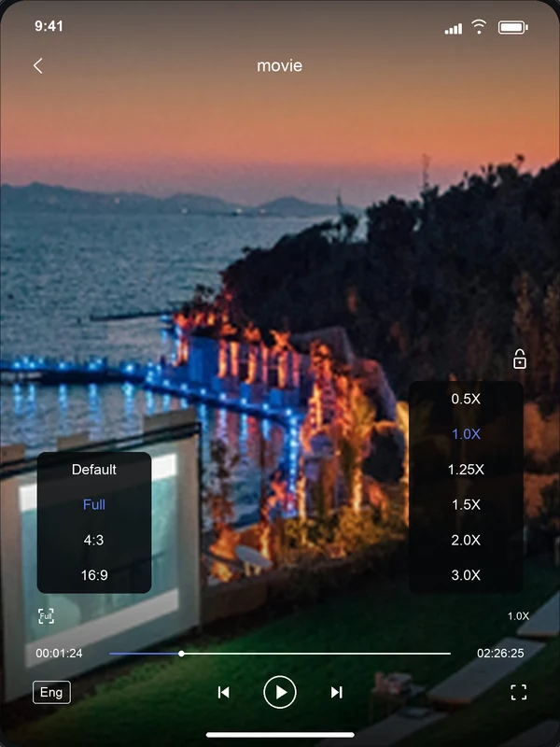Screen dimensions: 560x747
Task: Click the fullscreen expand icon
Action: point(519,692)
